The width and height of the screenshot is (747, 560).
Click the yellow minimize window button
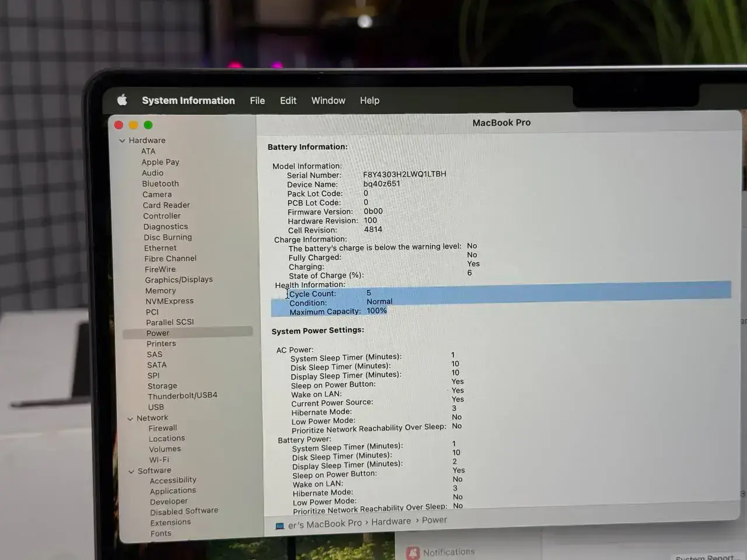tap(134, 125)
